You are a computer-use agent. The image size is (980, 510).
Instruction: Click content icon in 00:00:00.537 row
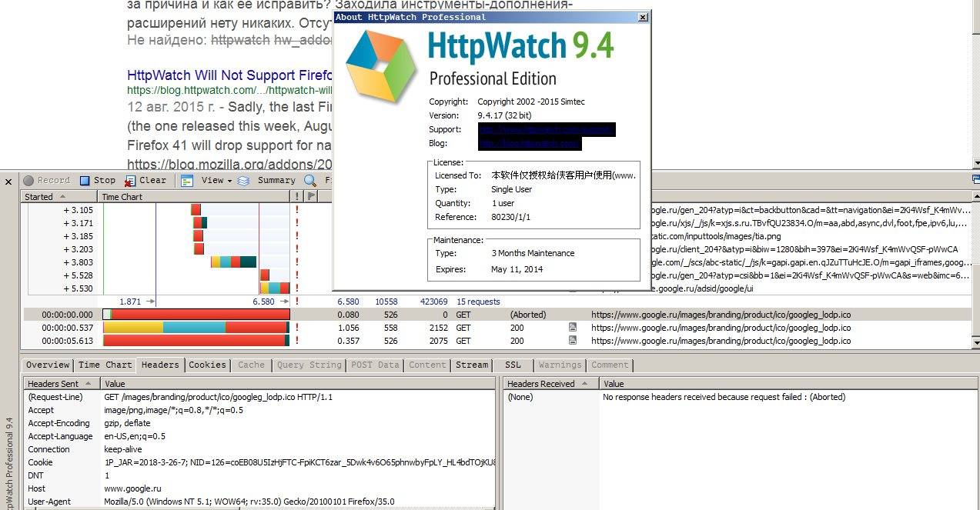(573, 328)
